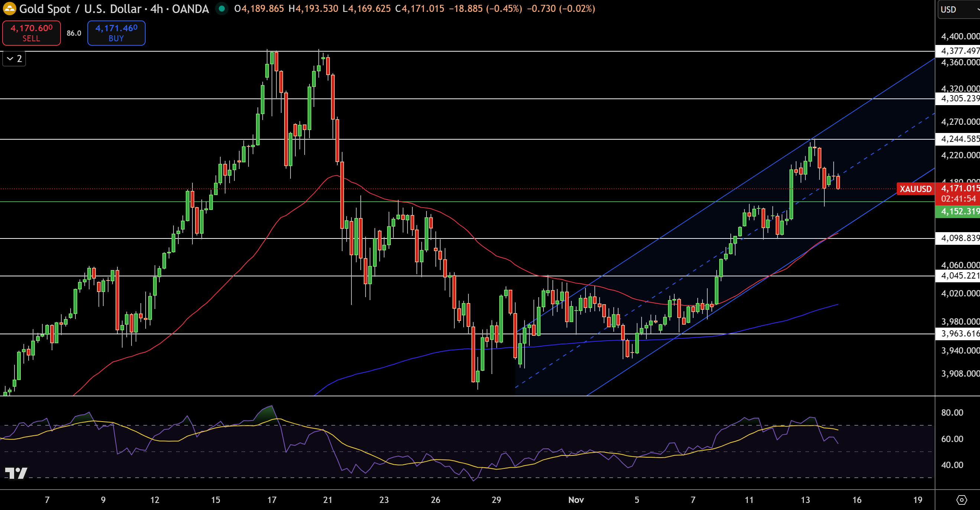
Task: Click the change percentage value -0.45%
Action: 504,9
